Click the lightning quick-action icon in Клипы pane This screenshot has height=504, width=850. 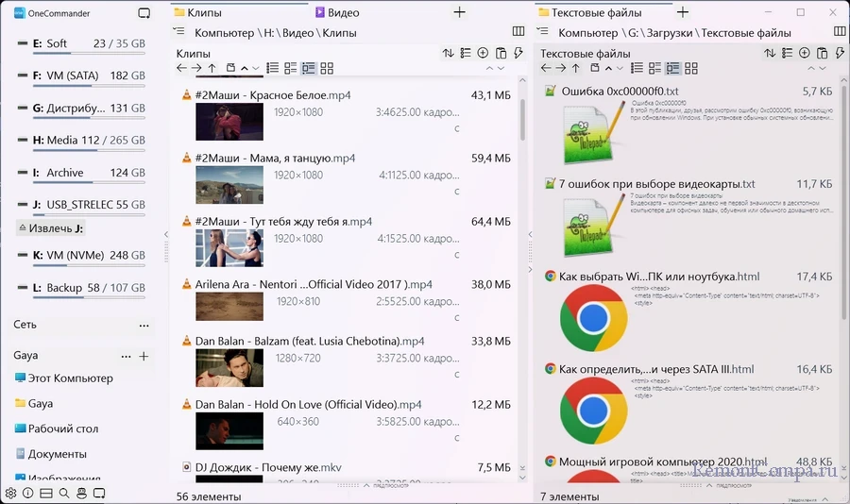(x=518, y=54)
